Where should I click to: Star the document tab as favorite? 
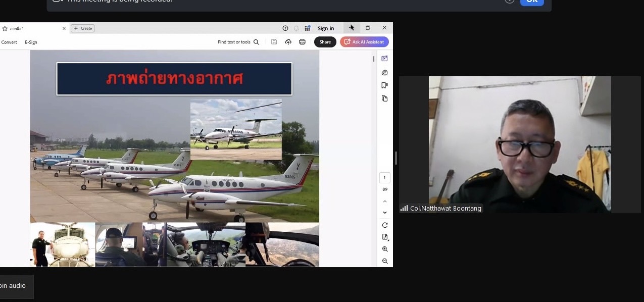(x=5, y=28)
